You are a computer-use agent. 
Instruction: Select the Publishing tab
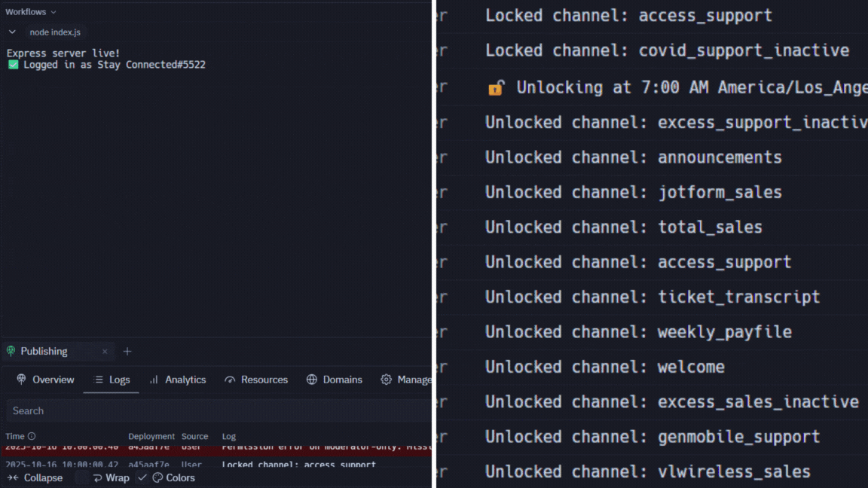tap(44, 352)
